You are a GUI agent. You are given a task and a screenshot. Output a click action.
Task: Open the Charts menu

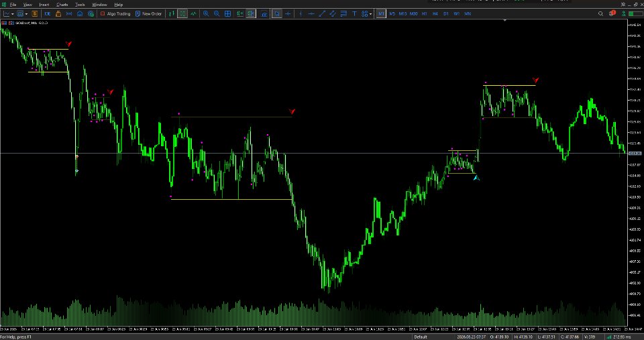pos(62,5)
